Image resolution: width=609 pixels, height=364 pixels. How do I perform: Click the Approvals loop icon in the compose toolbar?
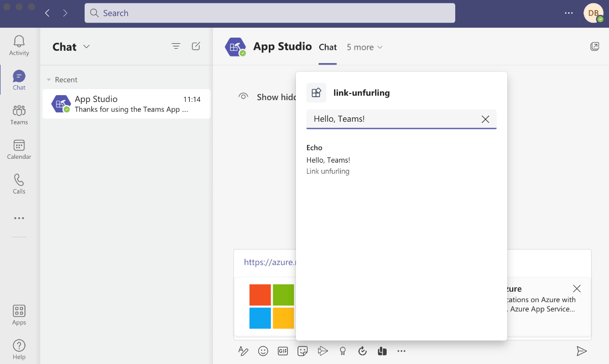pos(362,351)
